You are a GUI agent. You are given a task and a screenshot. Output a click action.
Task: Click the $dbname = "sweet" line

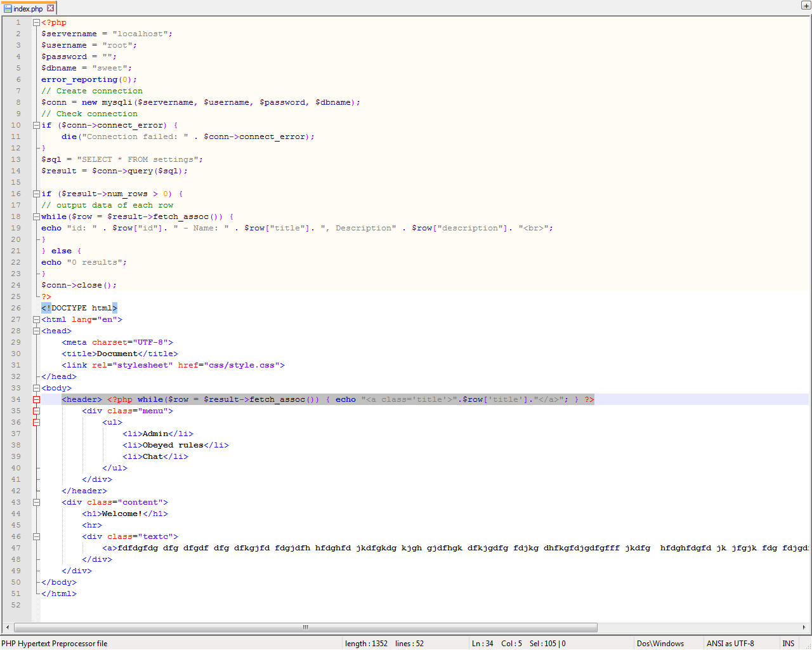pyautogui.click(x=87, y=68)
